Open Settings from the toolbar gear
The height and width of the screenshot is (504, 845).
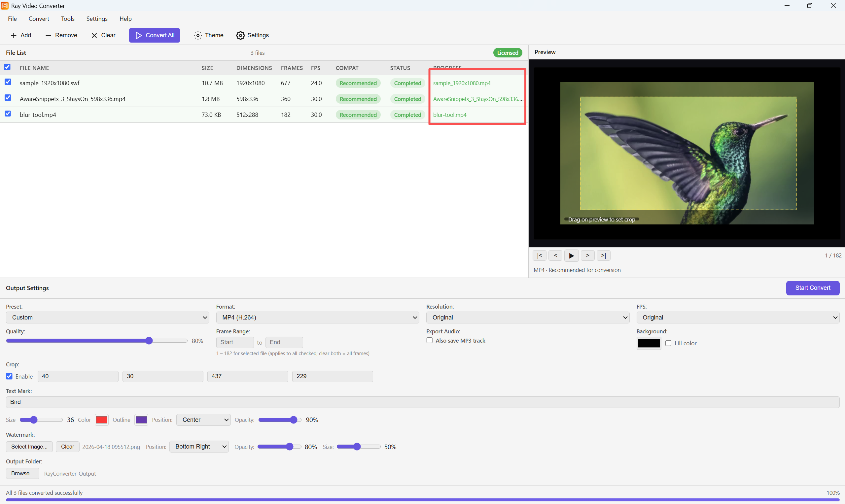click(253, 35)
